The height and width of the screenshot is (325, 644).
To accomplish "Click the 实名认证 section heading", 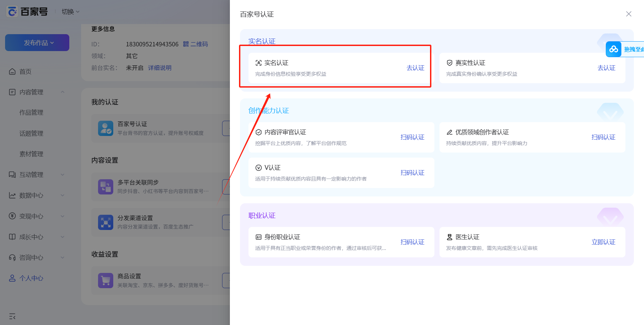I will coord(262,41).
